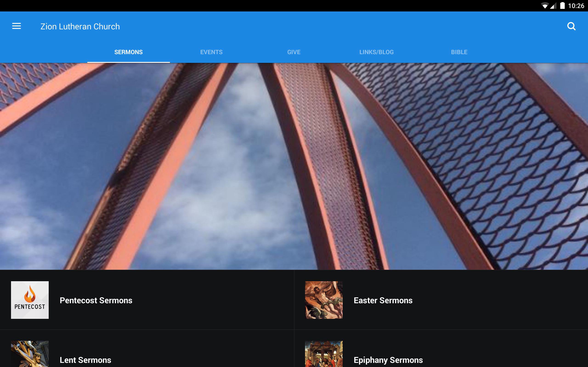Go to the Links/Blog tab
Image resolution: width=588 pixels, height=367 pixels.
[x=376, y=52]
